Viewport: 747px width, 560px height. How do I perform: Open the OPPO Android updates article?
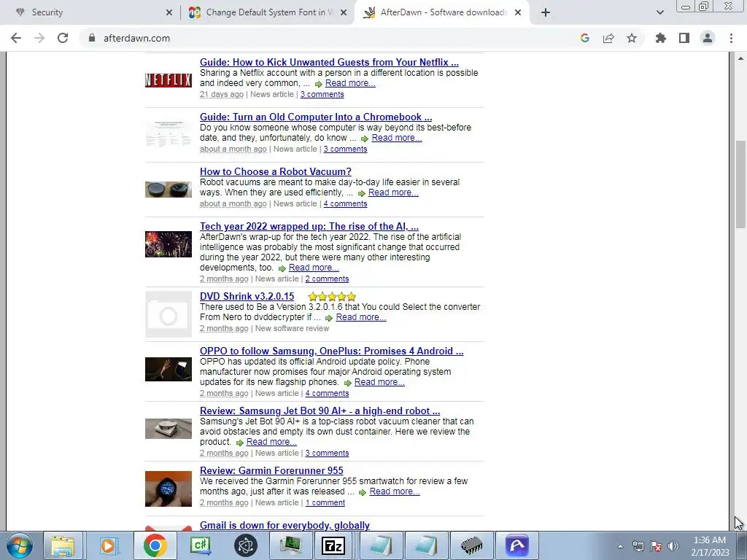[x=332, y=351]
